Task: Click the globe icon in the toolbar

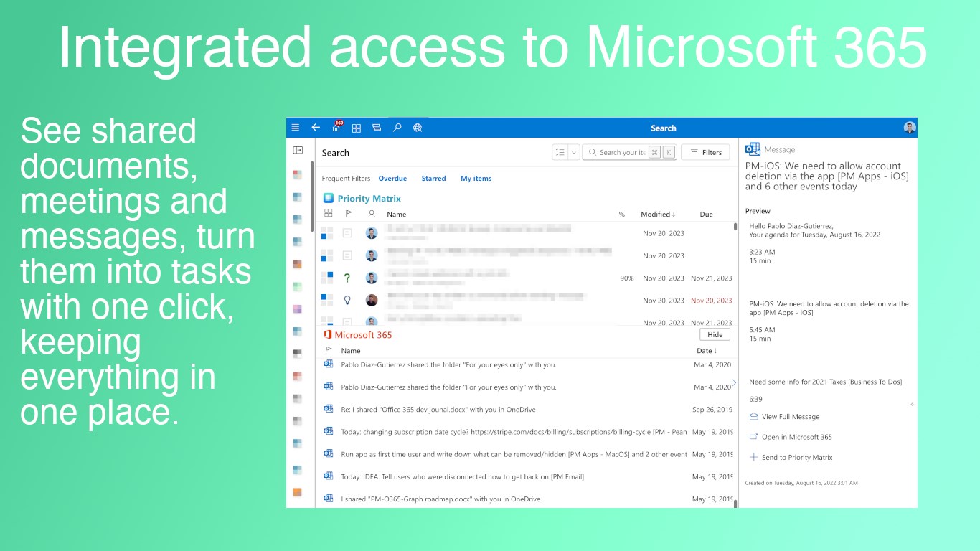Action: click(418, 128)
